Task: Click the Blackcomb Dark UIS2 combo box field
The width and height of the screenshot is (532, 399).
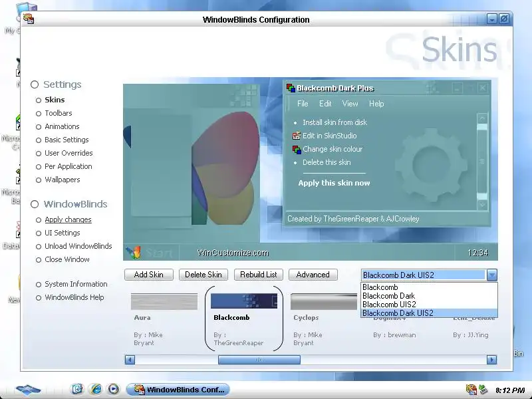Action: 423,275
